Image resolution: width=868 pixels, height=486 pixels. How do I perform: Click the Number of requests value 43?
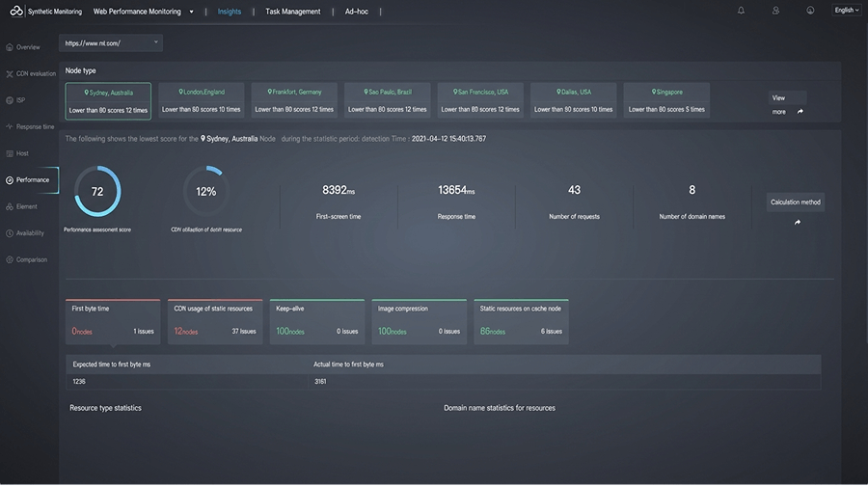pos(574,190)
